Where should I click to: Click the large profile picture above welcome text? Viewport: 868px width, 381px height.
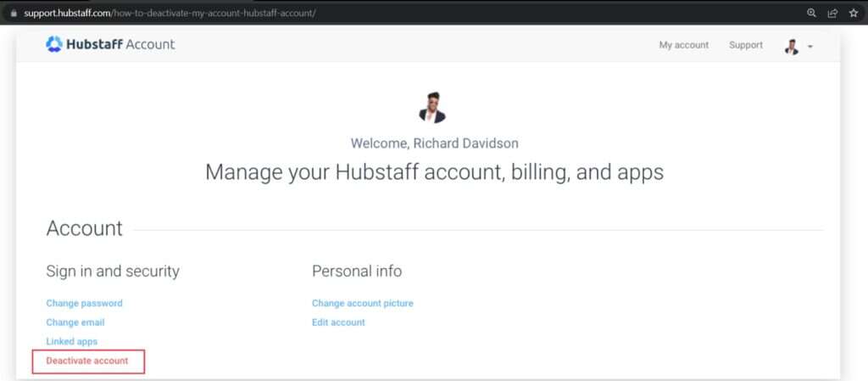tap(431, 108)
